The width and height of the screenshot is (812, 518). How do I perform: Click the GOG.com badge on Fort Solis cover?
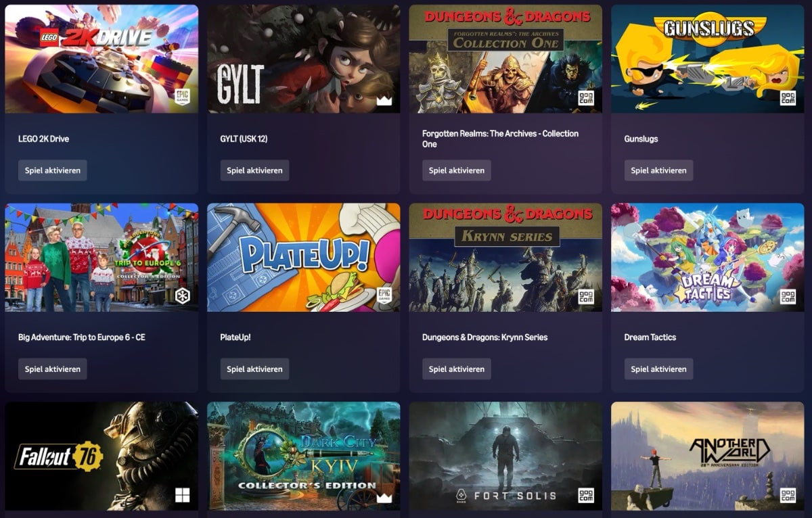pos(586,495)
